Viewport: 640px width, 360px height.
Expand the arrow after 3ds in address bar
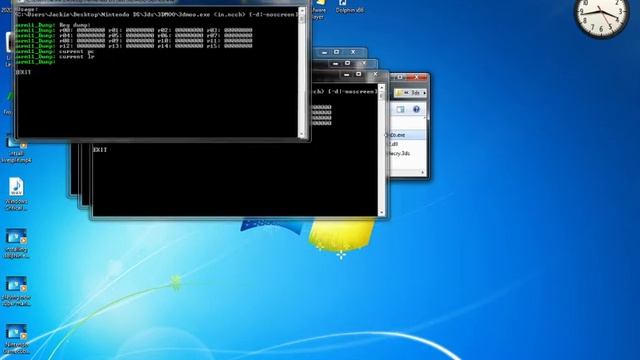coord(424,93)
